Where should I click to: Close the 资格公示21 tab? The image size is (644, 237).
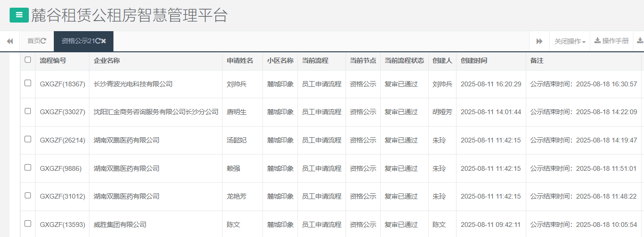104,41
